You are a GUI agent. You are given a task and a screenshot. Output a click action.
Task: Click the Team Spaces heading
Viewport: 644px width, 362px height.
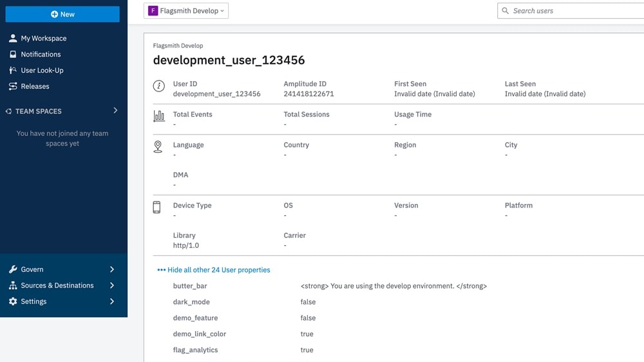coord(38,111)
